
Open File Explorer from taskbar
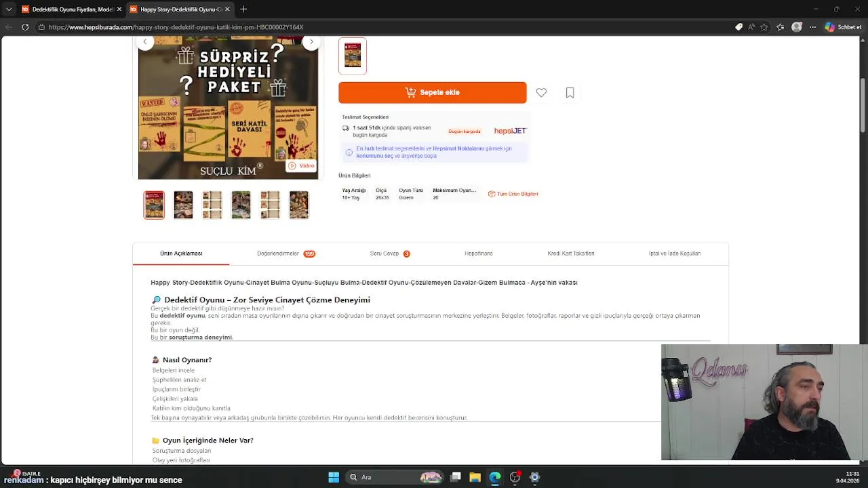pos(475,477)
